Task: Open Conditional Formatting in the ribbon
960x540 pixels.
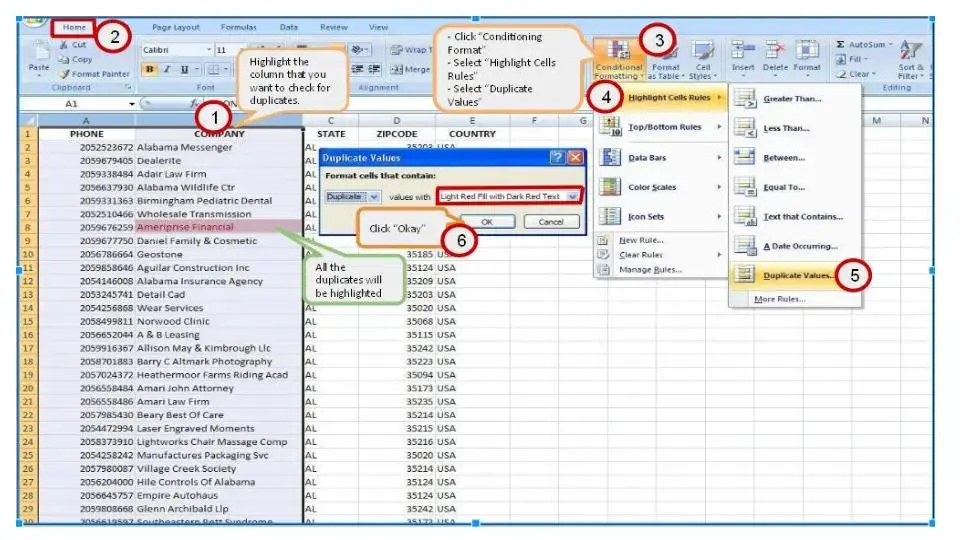Action: click(619, 56)
